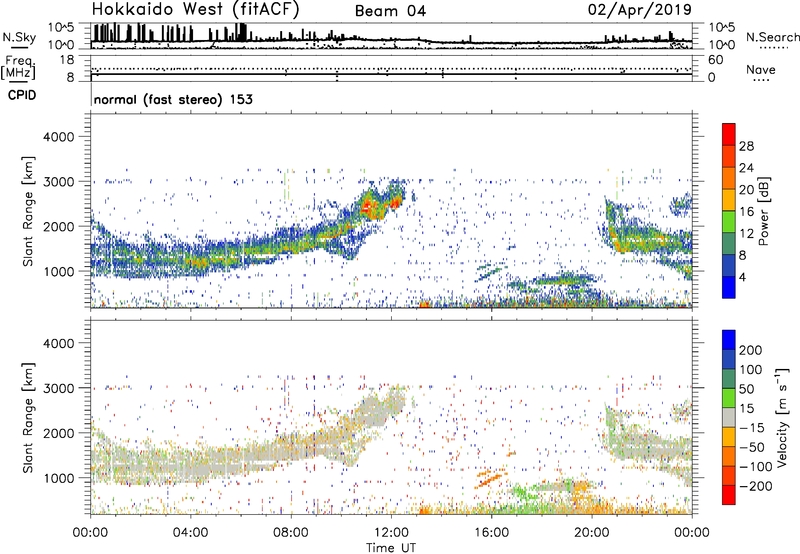
Task: Select the light green 15–50 Velocity colorbar segment
Action: click(729, 398)
